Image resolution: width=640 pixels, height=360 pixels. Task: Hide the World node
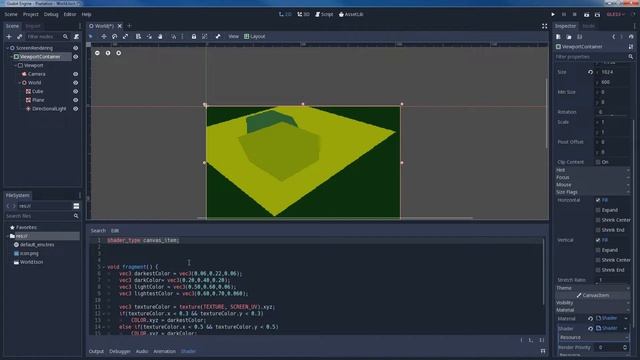pos(76,83)
